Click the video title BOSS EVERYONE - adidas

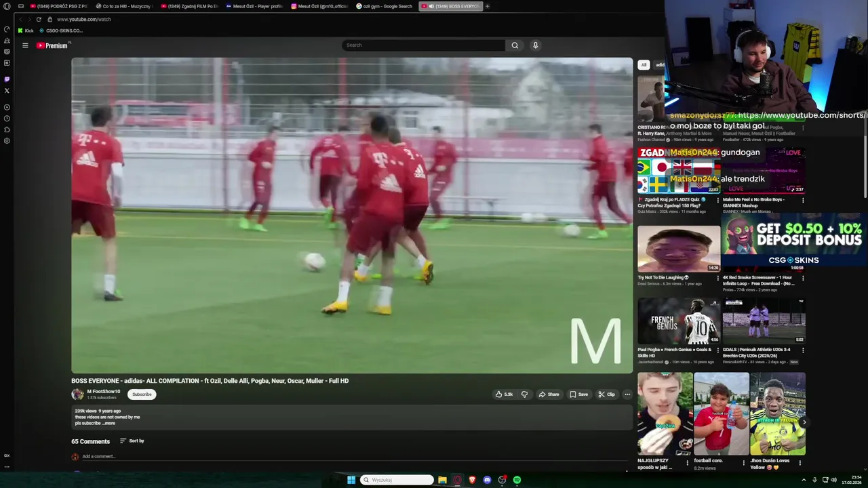pyautogui.click(x=210, y=381)
